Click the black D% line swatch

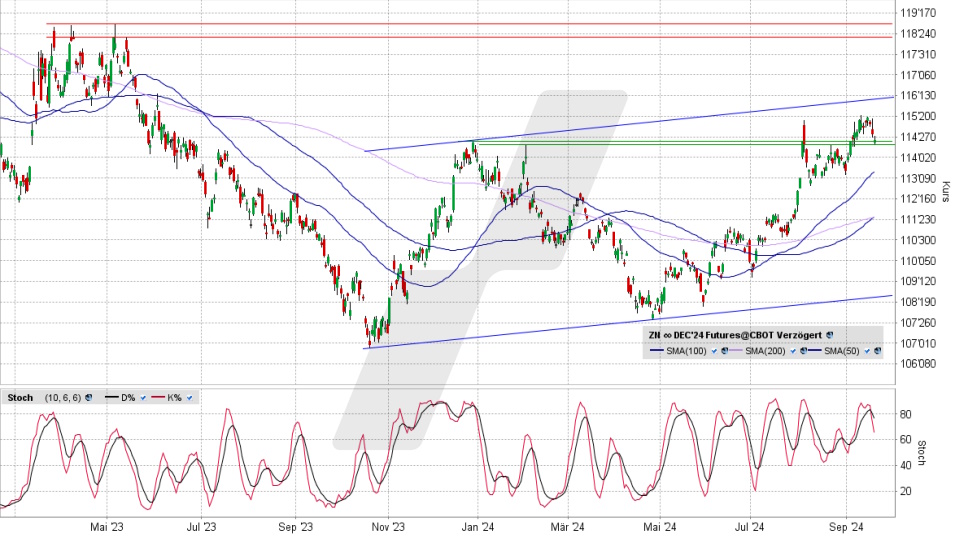[111, 397]
